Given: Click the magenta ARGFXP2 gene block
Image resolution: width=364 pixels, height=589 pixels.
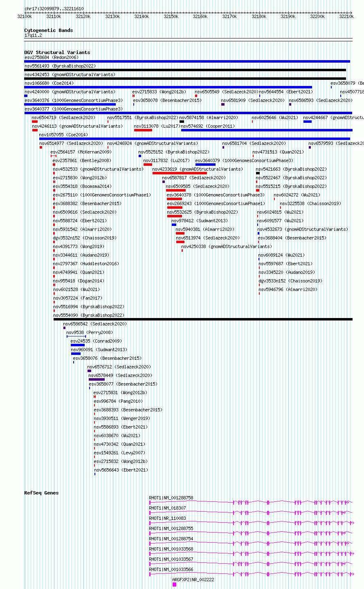Looking at the screenshot, I should coord(175,584).
